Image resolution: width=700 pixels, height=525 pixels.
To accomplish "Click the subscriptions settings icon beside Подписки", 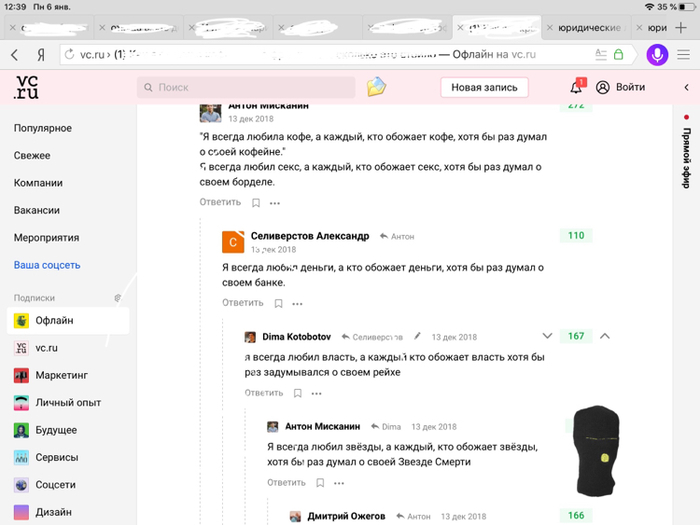I will pyautogui.click(x=118, y=298).
